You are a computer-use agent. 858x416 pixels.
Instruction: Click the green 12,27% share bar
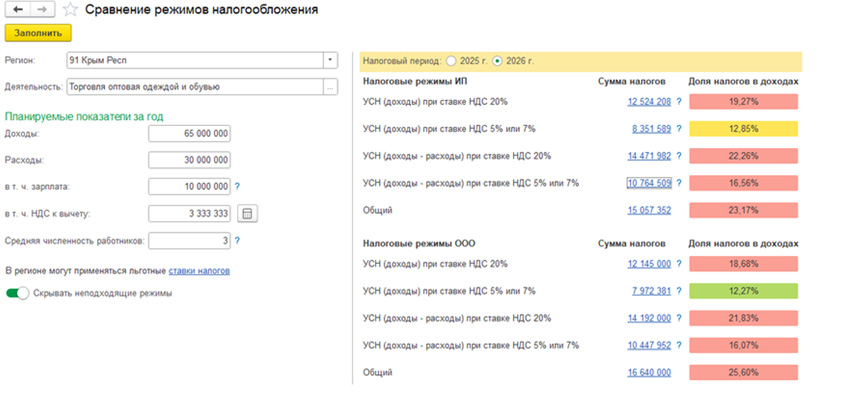click(743, 291)
